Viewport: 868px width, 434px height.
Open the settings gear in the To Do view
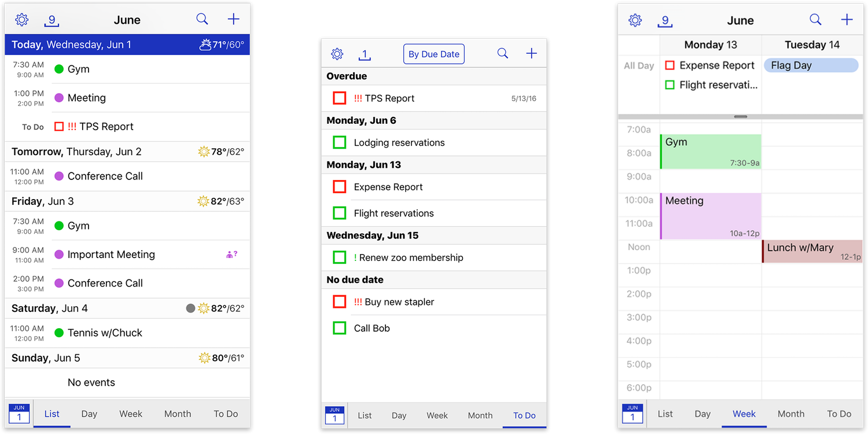337,53
